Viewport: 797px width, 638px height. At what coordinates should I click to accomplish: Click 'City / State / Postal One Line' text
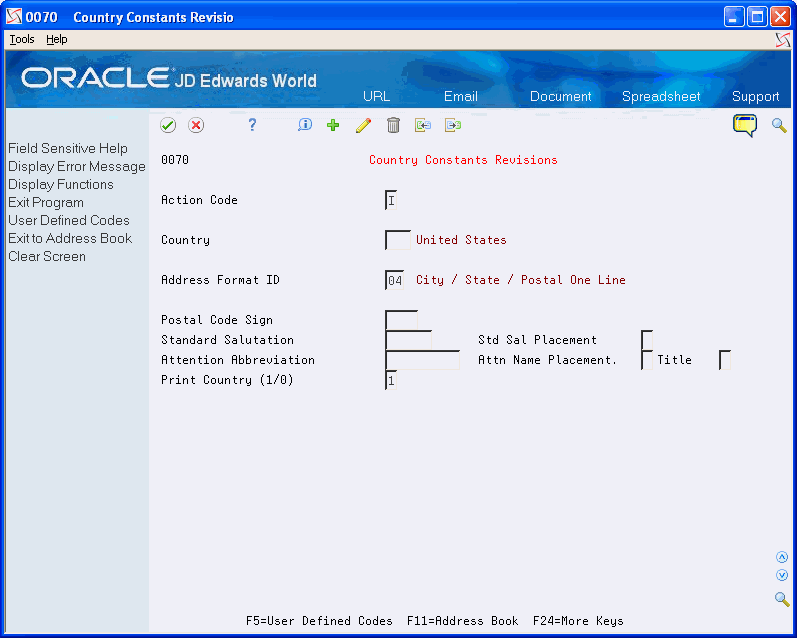click(x=520, y=280)
